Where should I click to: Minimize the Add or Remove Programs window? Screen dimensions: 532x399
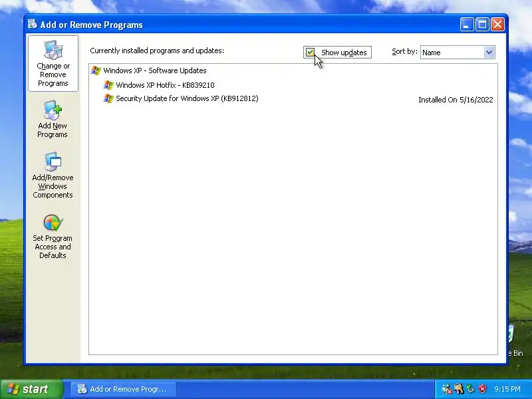[x=467, y=25]
